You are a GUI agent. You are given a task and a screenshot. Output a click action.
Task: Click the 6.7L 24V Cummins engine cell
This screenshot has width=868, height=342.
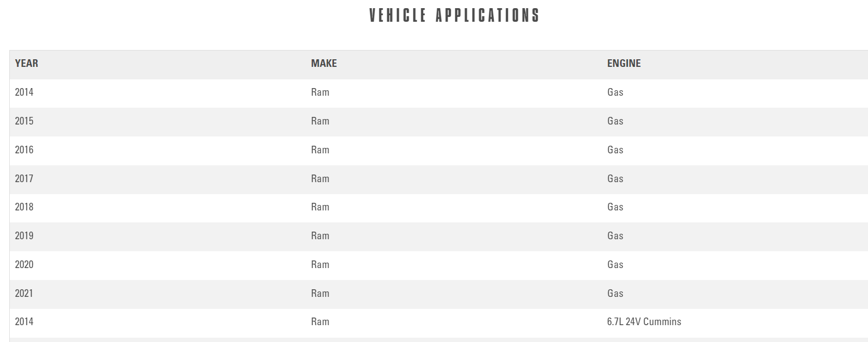[x=644, y=322]
